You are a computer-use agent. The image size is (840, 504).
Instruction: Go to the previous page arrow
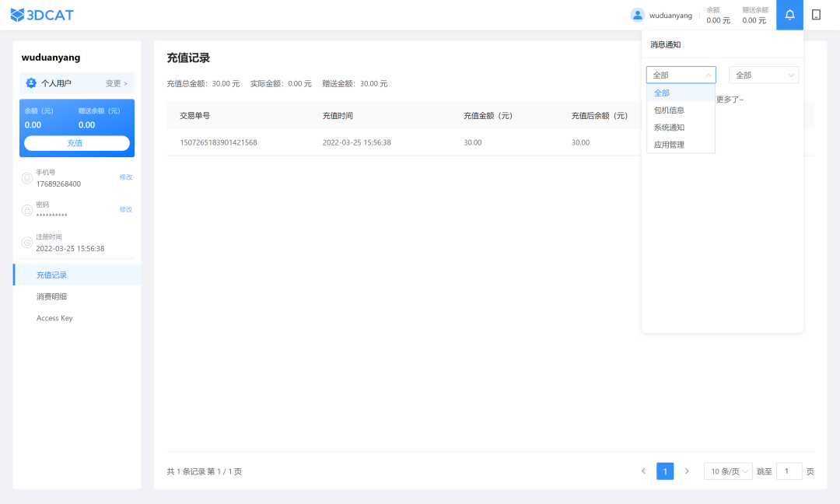(643, 471)
